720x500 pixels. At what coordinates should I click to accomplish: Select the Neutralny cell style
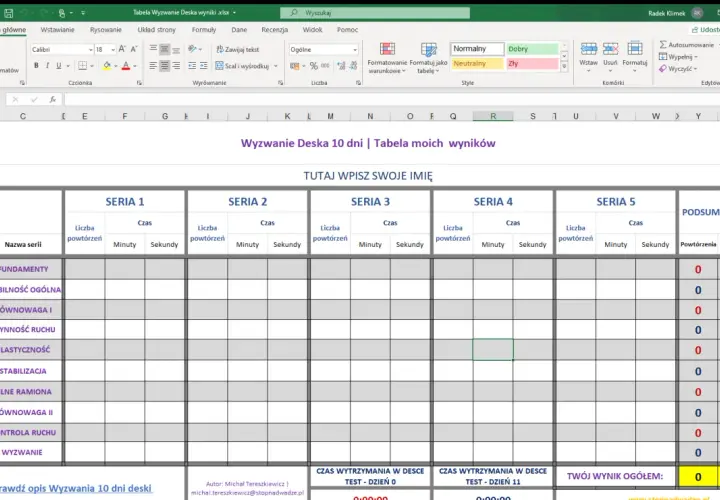[477, 63]
